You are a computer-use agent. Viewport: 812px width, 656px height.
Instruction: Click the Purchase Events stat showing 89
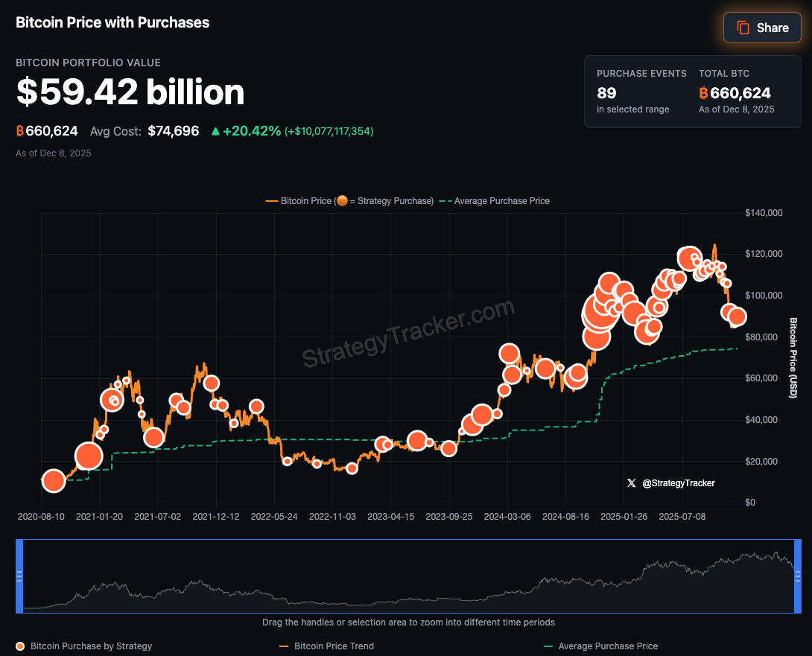click(x=606, y=93)
